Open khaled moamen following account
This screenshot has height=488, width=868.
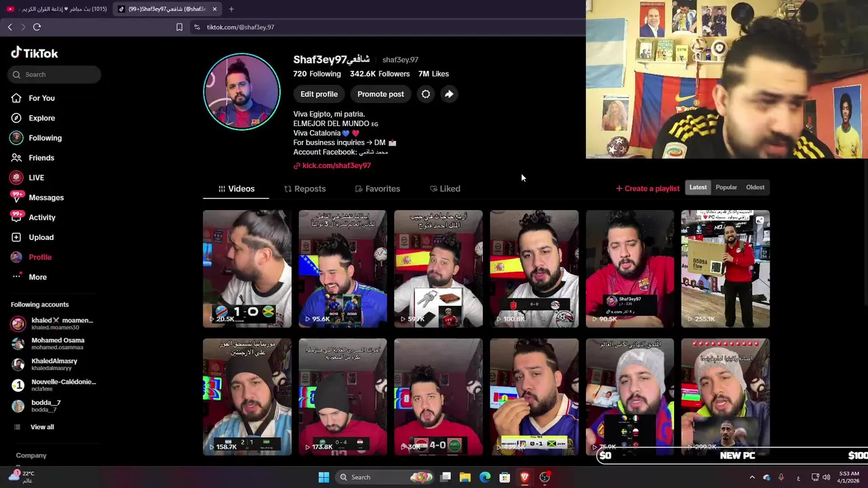53,323
